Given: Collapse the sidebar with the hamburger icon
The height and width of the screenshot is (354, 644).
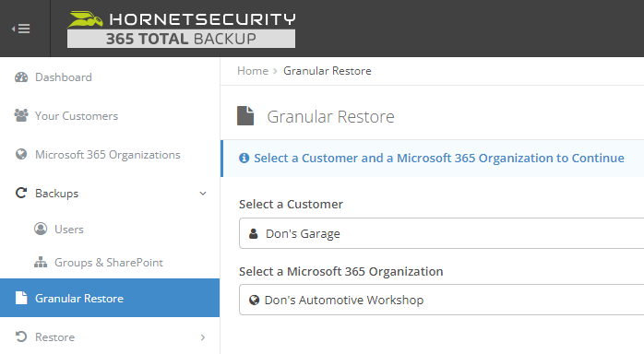Looking at the screenshot, I should coord(21,29).
